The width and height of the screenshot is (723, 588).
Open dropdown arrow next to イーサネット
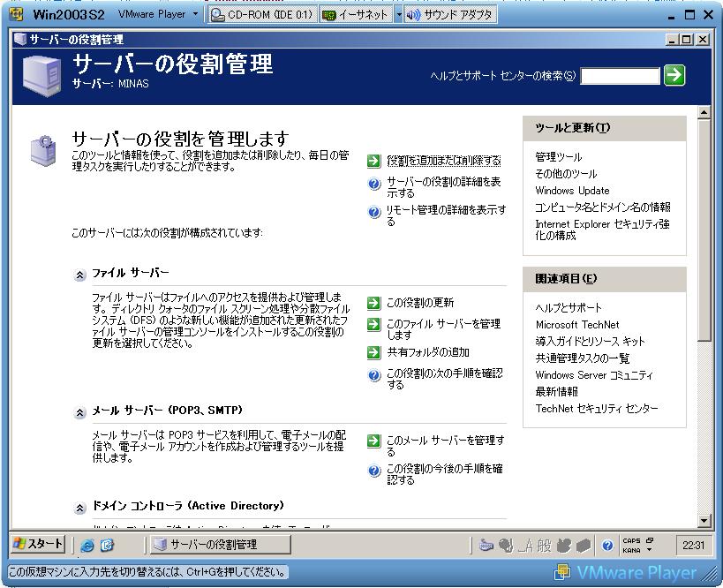tap(398, 15)
